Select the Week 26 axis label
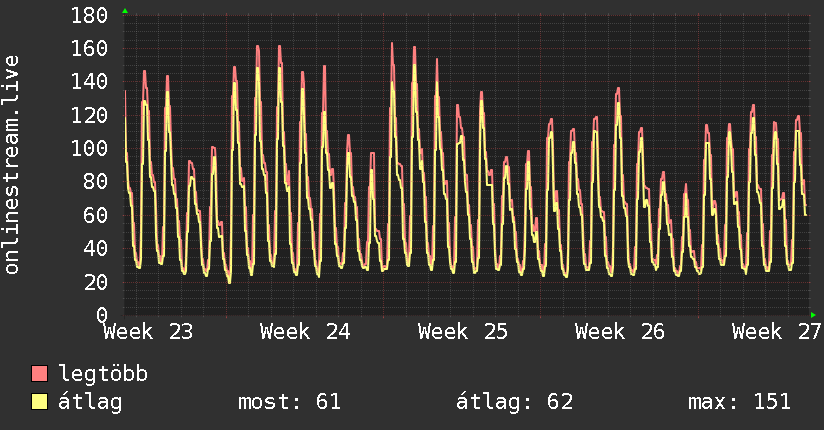 [620, 332]
